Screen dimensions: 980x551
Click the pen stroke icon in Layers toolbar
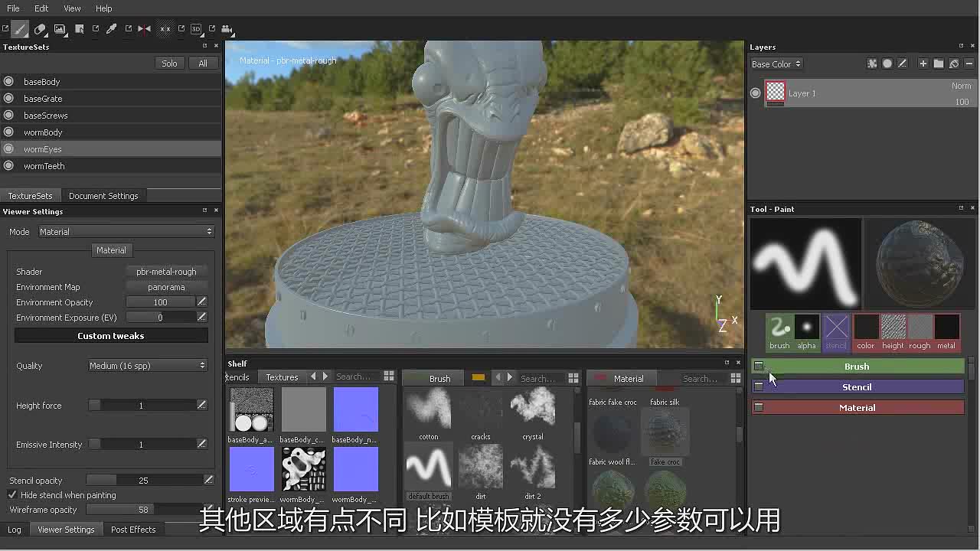[902, 64]
